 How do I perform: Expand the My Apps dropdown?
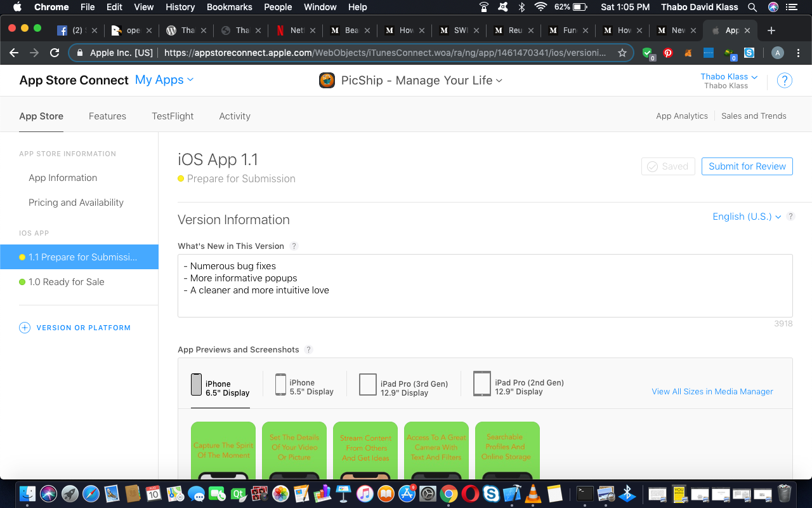(x=164, y=80)
